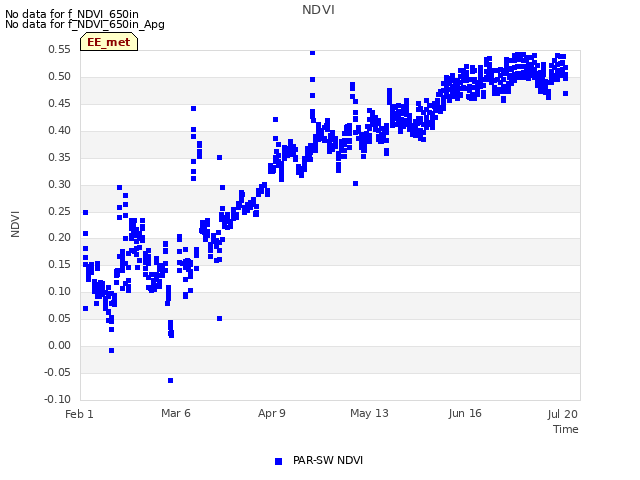Click the isolated data point near 0.30 in mid-May
Viewport: 640px width, 480px height.
coord(356,184)
